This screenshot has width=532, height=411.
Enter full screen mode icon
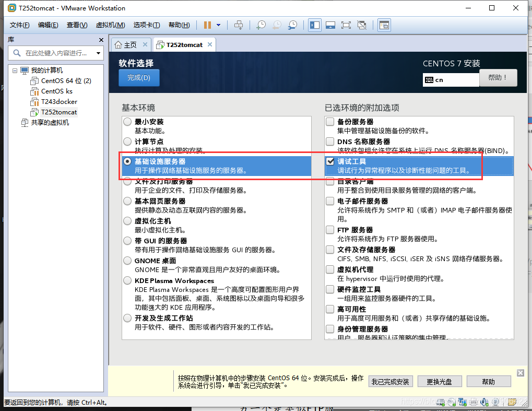pos(346,25)
